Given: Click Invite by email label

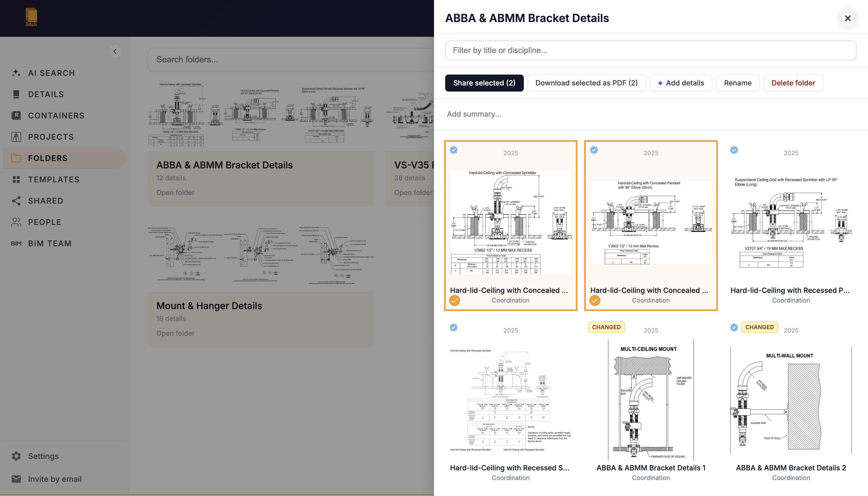Looking at the screenshot, I should [x=55, y=479].
